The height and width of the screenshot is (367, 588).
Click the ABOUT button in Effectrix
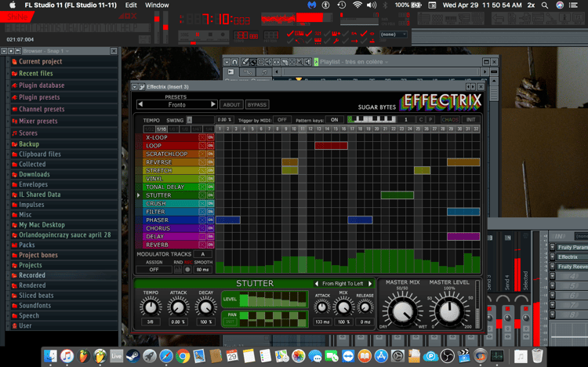231,105
